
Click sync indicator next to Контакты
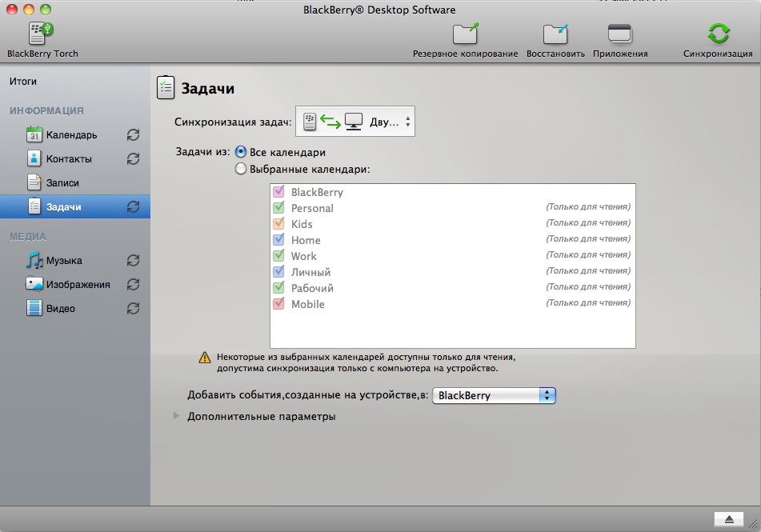(x=133, y=158)
